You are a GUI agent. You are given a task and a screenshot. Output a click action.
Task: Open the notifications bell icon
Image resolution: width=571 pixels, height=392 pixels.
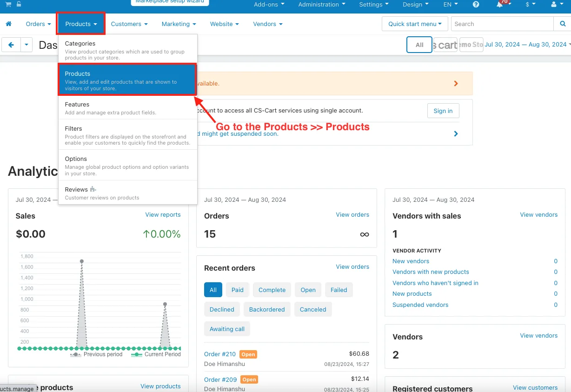[x=500, y=4]
